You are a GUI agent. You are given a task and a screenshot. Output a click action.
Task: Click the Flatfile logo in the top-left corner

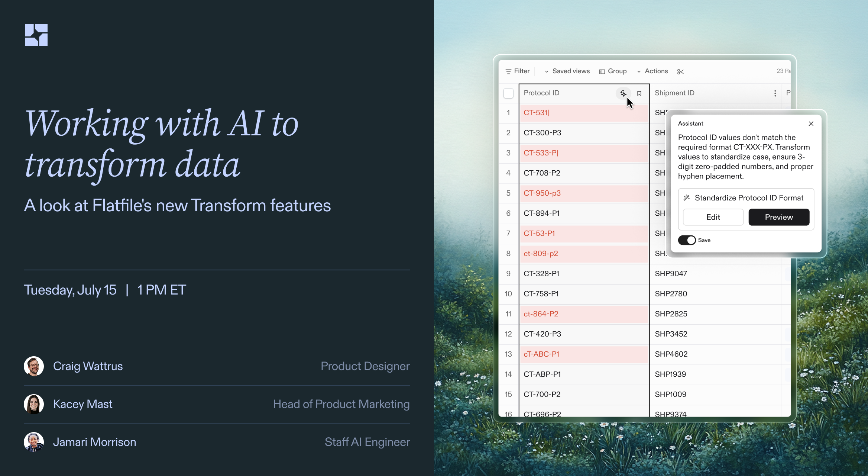pyautogui.click(x=36, y=35)
